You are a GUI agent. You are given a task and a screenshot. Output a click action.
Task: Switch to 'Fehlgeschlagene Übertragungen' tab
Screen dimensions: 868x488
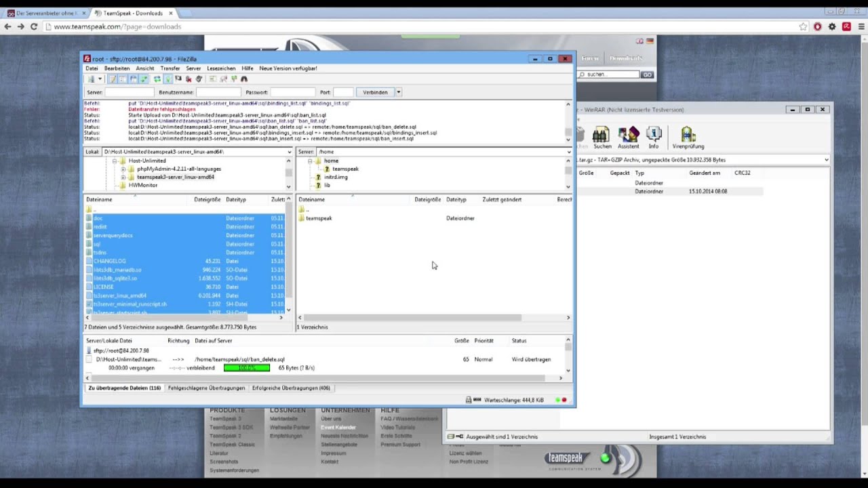coord(206,388)
